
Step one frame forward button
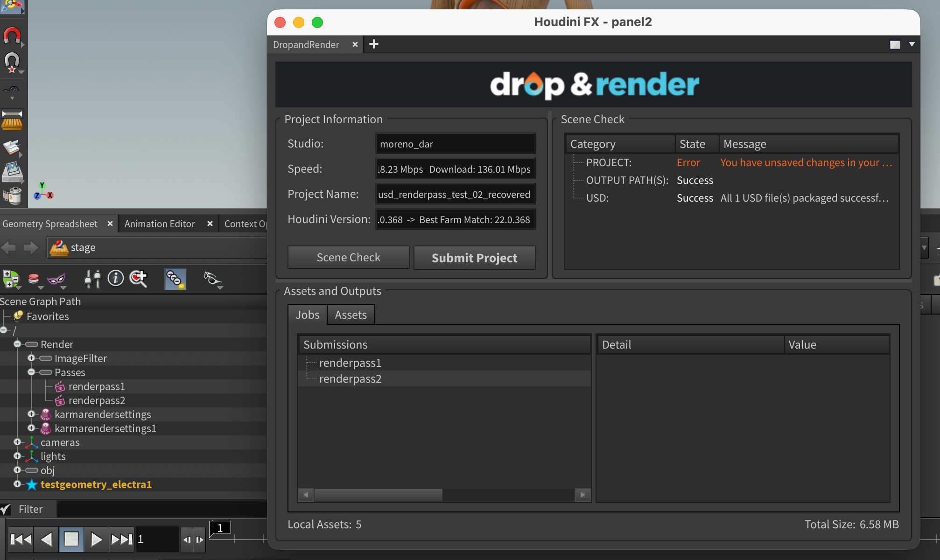(200, 540)
